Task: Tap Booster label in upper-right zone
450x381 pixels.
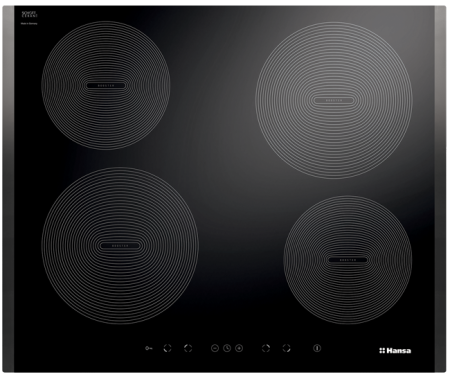Action: [x=334, y=100]
